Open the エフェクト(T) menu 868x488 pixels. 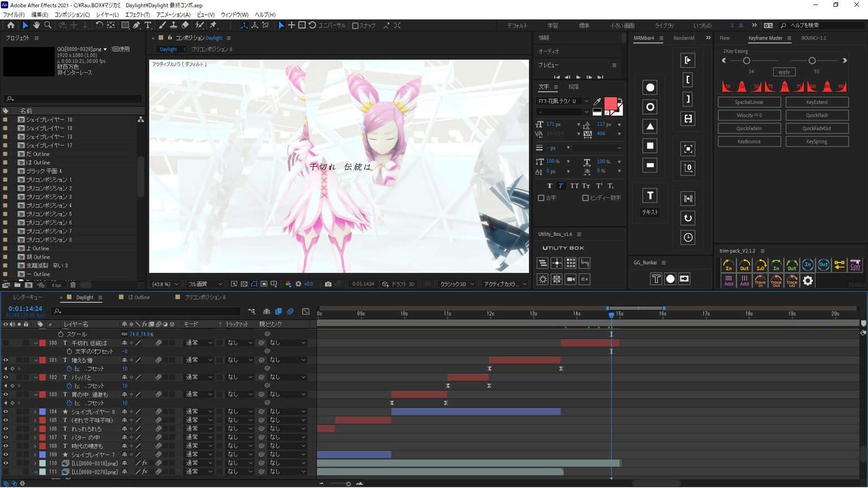137,15
